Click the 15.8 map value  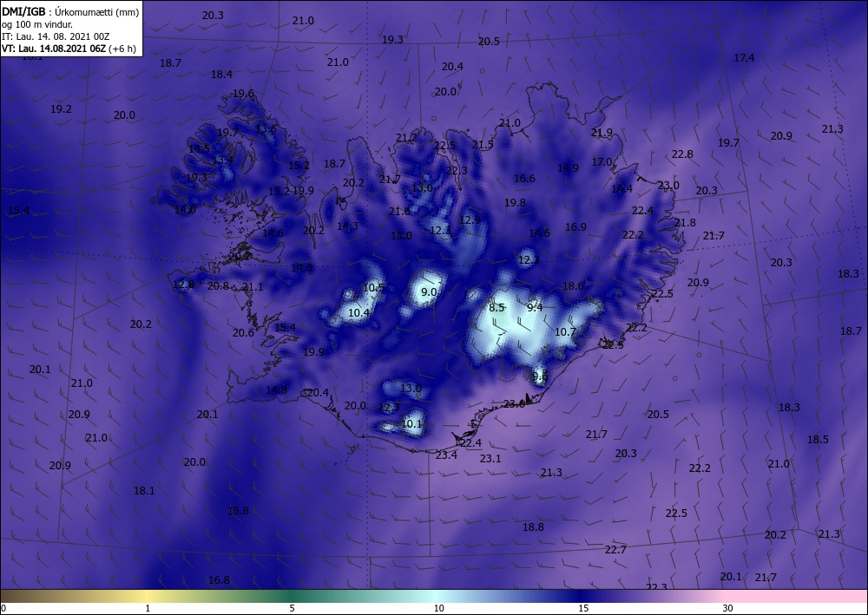coord(238,510)
